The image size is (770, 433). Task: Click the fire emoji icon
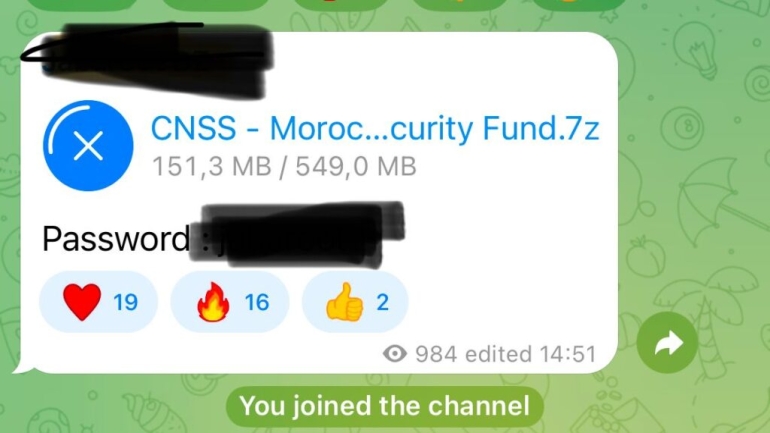click(x=213, y=302)
